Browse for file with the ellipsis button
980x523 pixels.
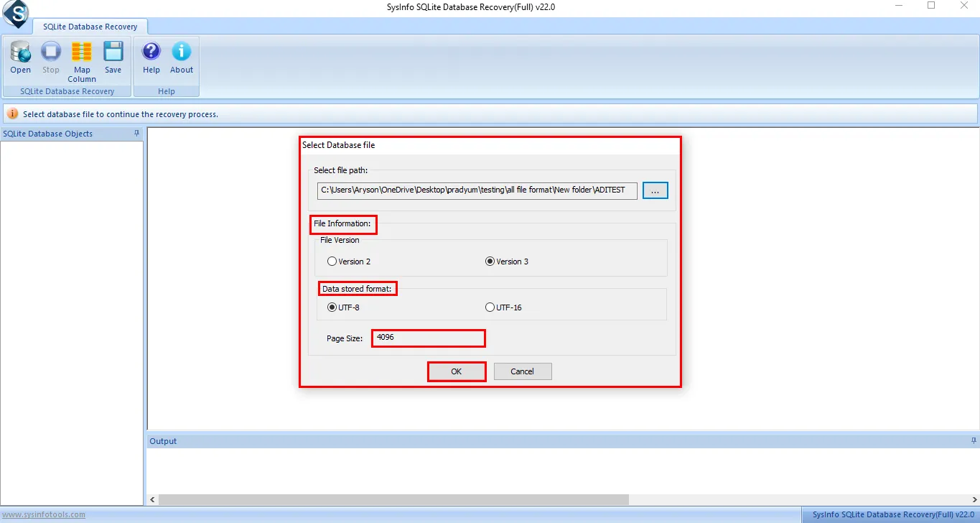pos(655,190)
